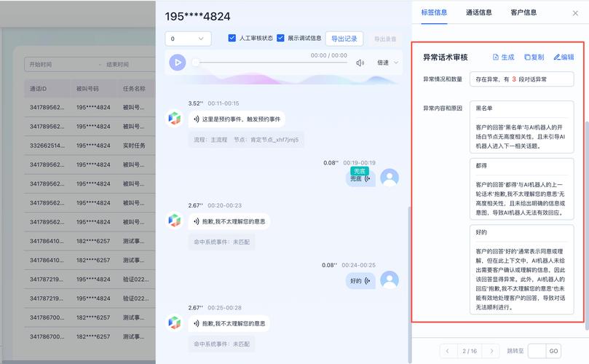This screenshot has width=589, height=364.
Task: Click the 好的 abnormal reason box
Action: (522, 269)
